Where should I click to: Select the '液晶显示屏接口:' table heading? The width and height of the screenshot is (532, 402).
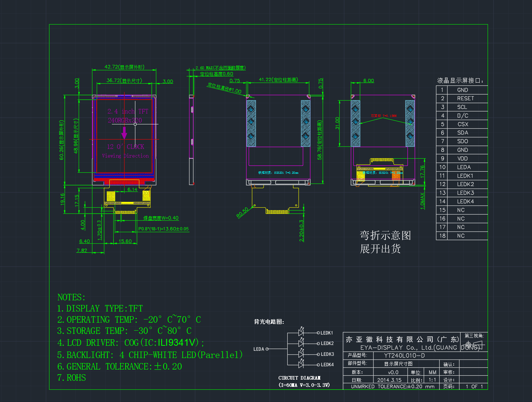[460, 80]
